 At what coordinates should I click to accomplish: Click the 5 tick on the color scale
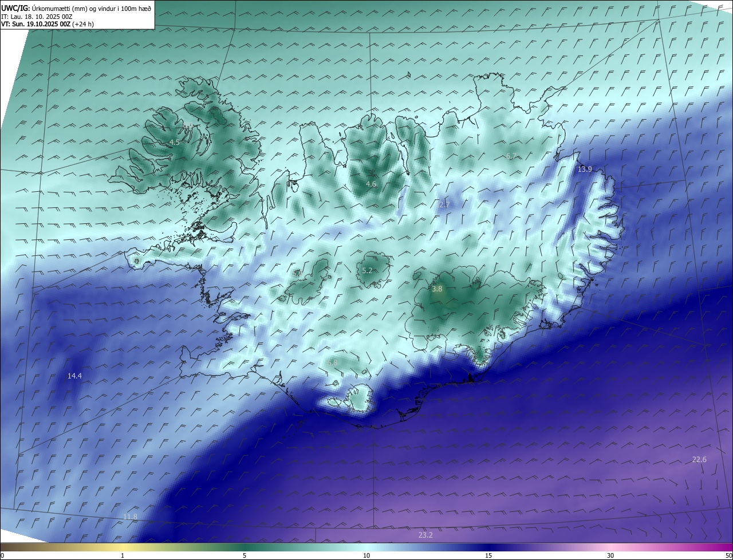245,555
